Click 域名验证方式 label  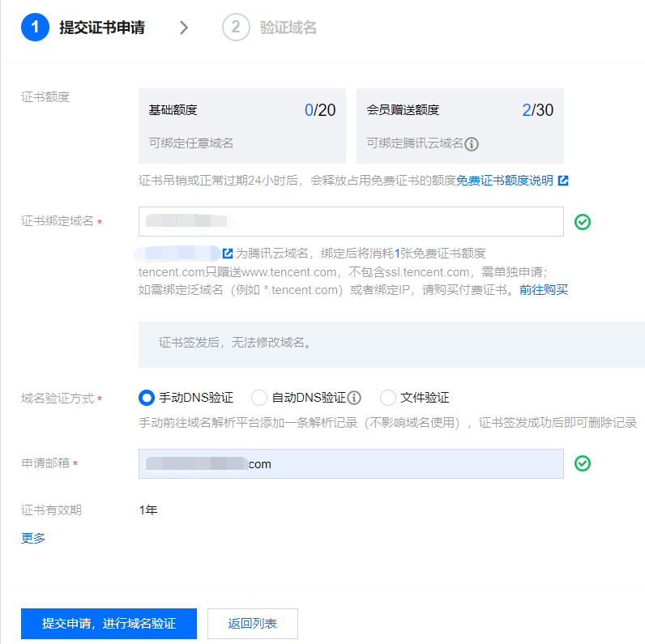(x=58, y=398)
